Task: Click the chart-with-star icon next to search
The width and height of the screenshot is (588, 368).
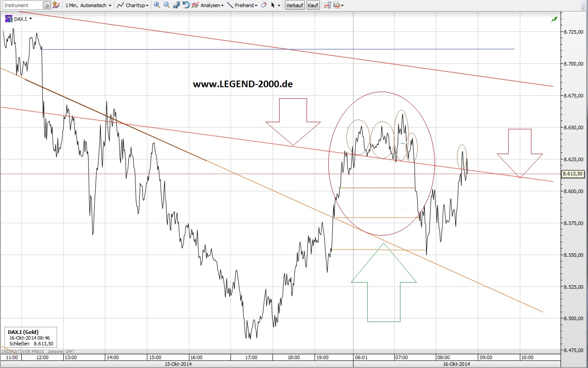Action: 55,5
